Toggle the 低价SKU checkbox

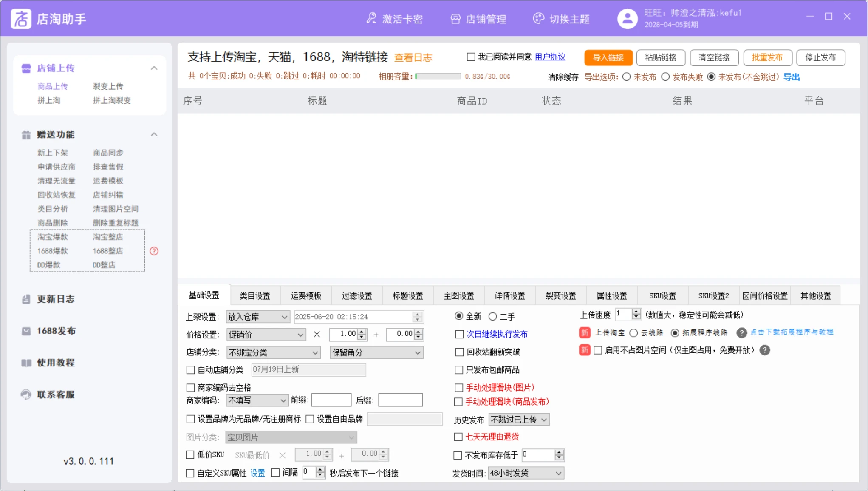pyautogui.click(x=190, y=455)
